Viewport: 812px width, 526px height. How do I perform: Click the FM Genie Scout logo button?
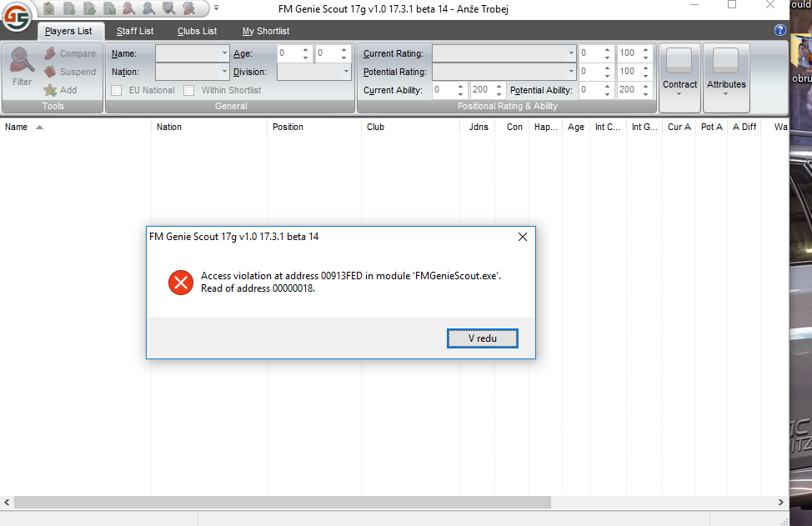click(18, 16)
